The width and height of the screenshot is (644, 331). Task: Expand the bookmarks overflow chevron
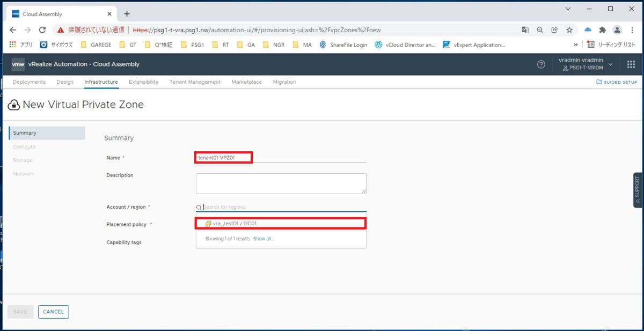(x=576, y=45)
